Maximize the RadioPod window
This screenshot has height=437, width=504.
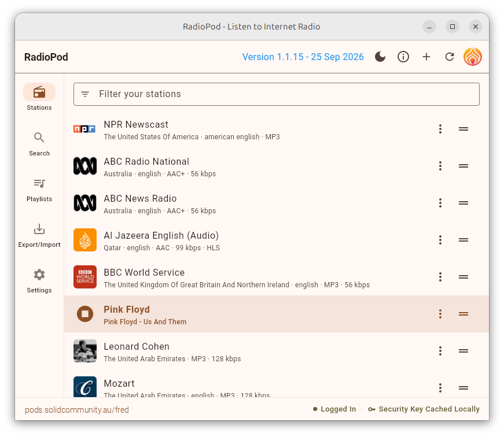(453, 27)
